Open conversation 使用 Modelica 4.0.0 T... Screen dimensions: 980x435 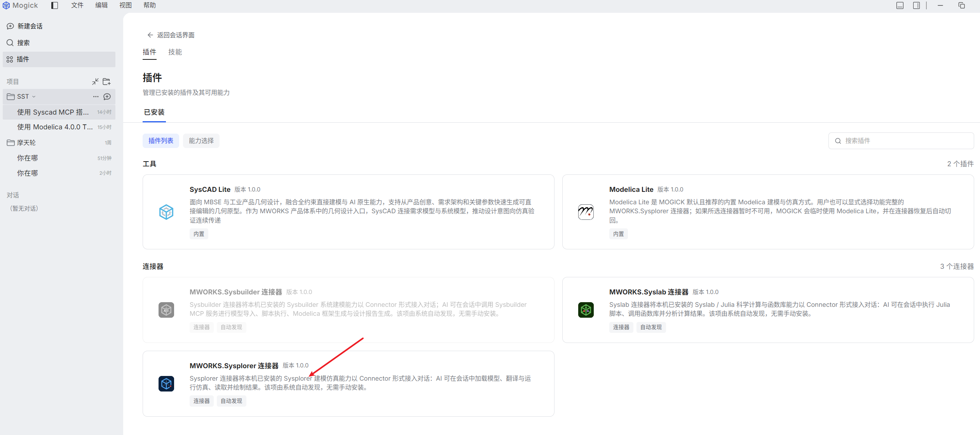[59, 127]
